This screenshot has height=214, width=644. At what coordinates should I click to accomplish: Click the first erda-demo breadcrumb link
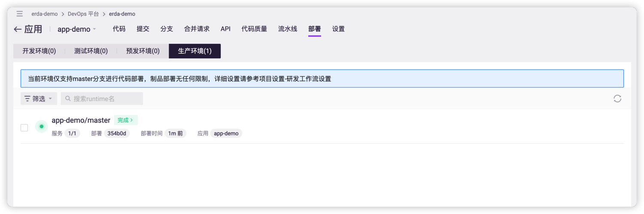(44, 14)
